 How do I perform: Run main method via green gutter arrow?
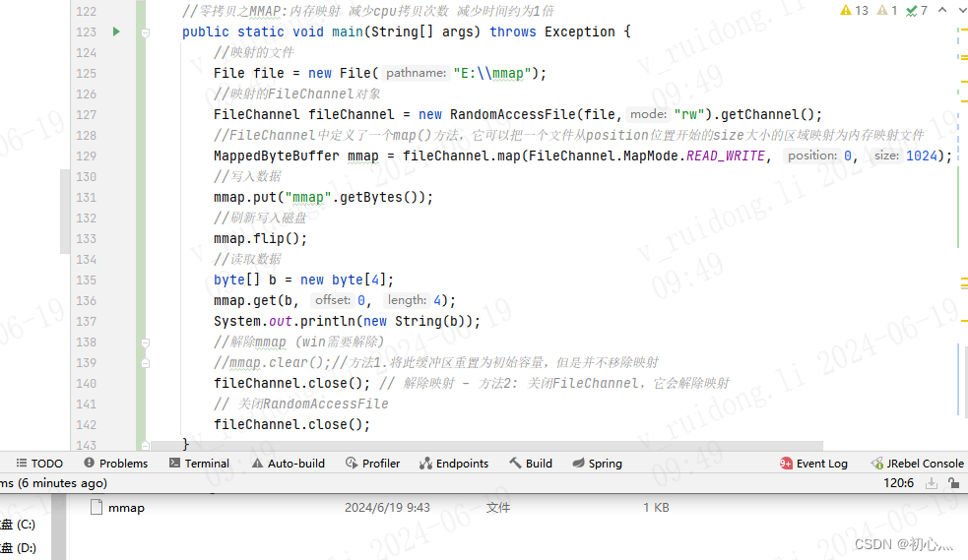pyautogui.click(x=116, y=31)
